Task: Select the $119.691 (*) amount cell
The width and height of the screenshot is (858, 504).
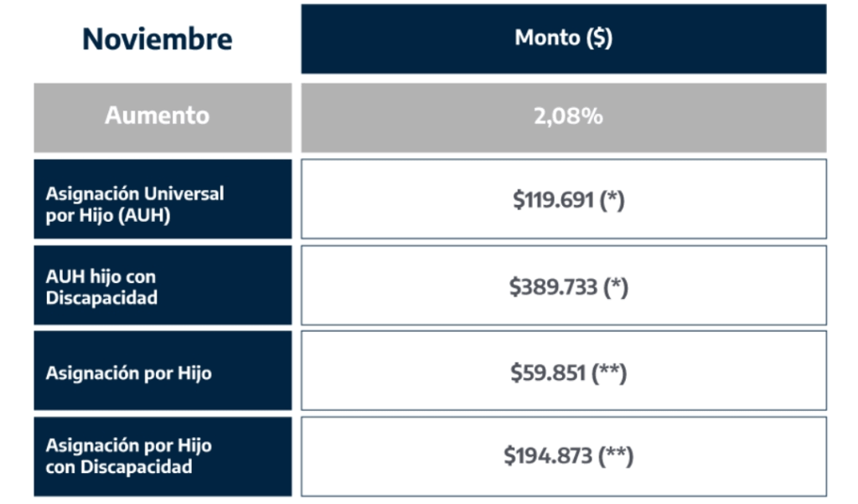Action: 564,199
